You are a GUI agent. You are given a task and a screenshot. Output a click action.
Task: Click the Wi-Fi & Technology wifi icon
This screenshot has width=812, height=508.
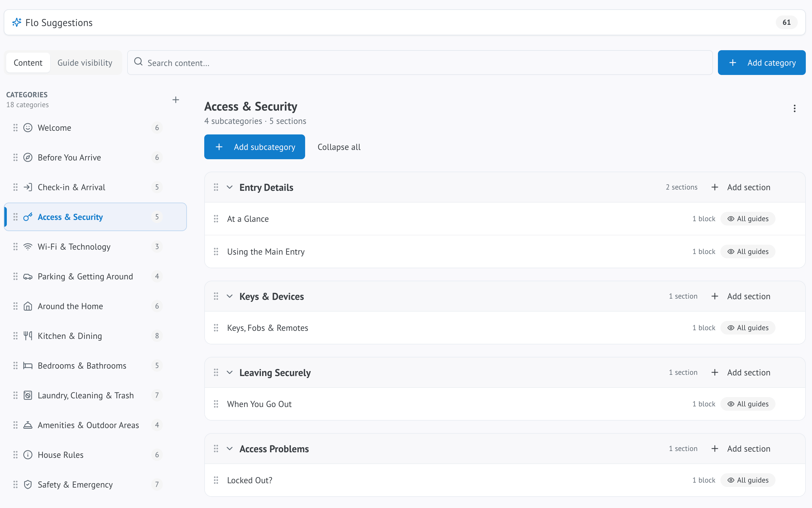[x=28, y=247]
